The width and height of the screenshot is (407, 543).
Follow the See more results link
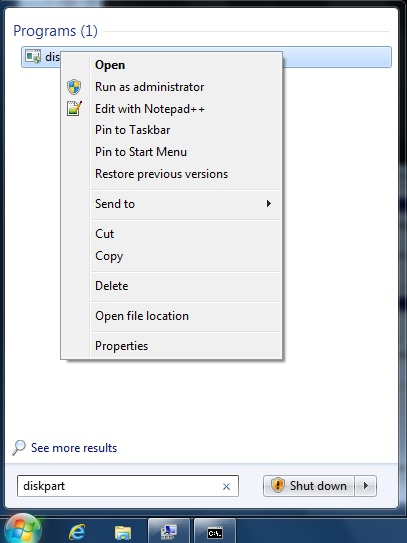tap(74, 448)
